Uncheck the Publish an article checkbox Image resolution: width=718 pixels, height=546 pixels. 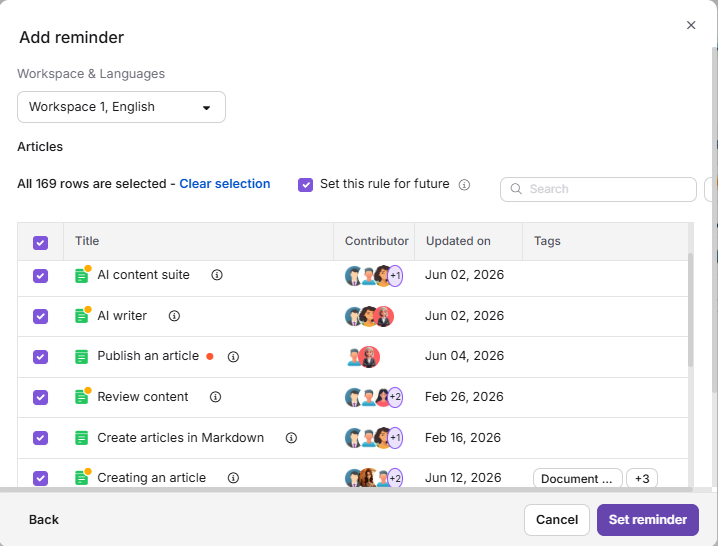[40, 356]
